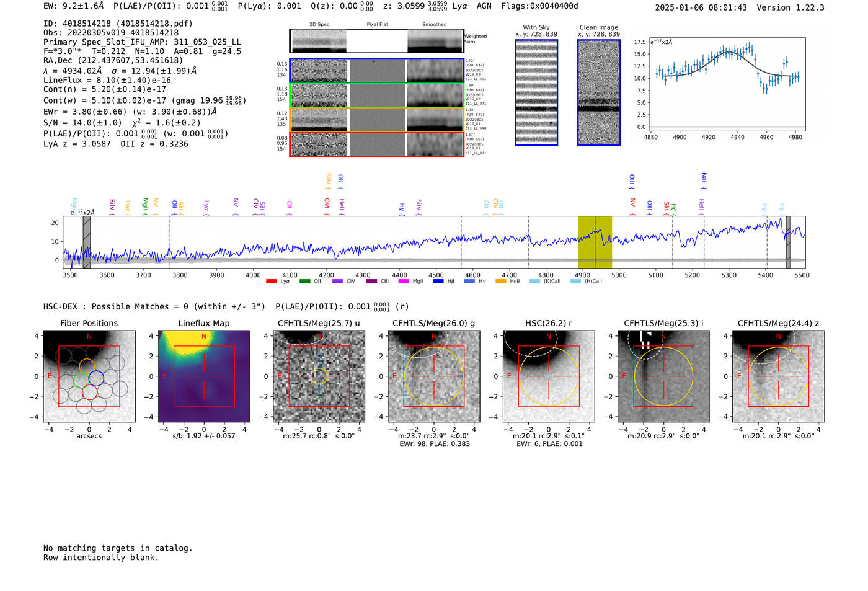868x591 pixels.
Task: Click the Primary Spec_Slot_IFU_AMP line
Action: (x=142, y=42)
